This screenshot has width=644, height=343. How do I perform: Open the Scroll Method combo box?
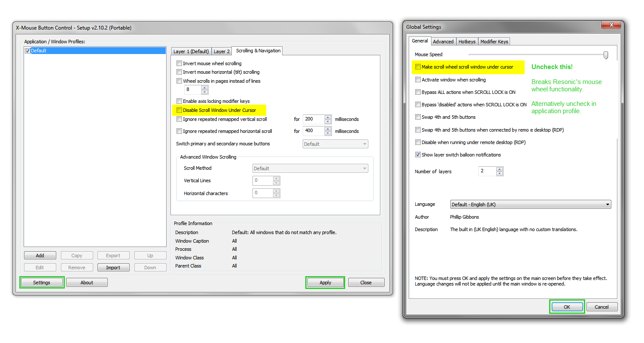pyautogui.click(x=310, y=168)
